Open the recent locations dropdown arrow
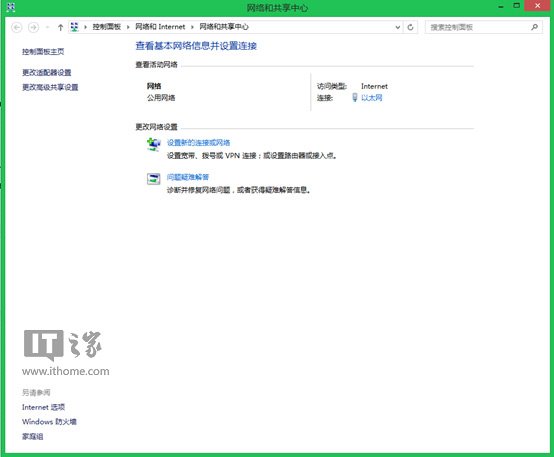This screenshot has width=554, height=457. tap(47, 27)
